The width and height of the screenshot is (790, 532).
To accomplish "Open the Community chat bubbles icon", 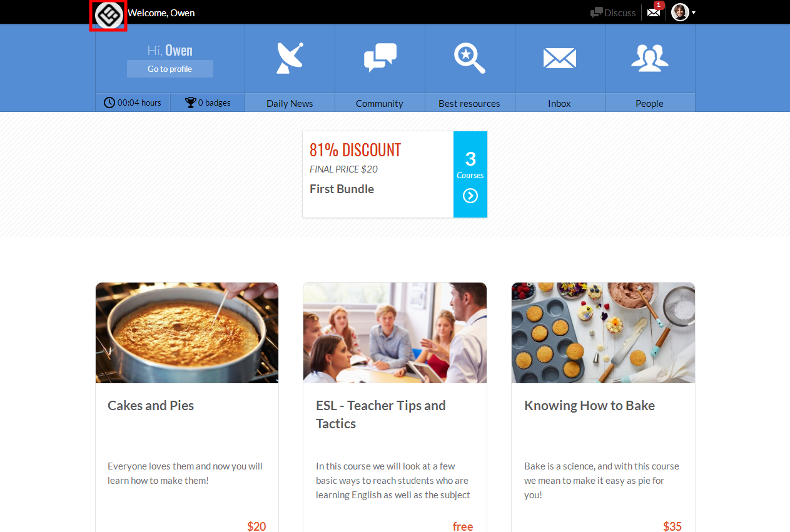I will [x=380, y=58].
